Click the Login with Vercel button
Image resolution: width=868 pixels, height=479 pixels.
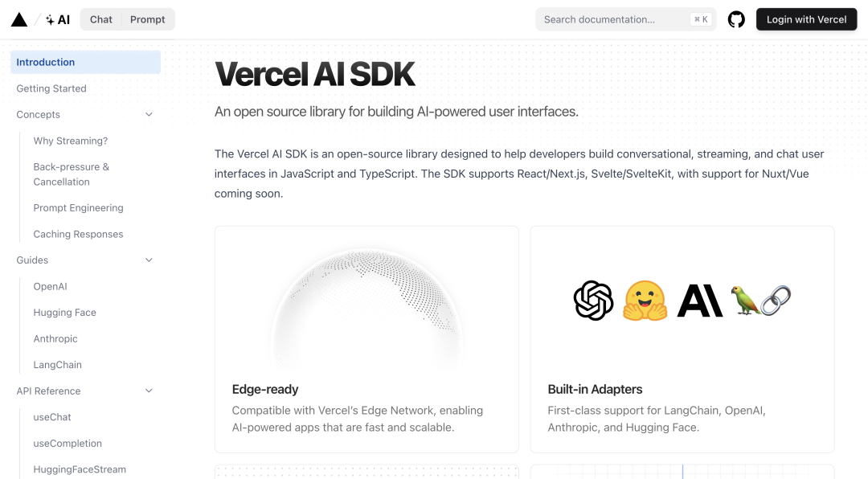tap(806, 18)
